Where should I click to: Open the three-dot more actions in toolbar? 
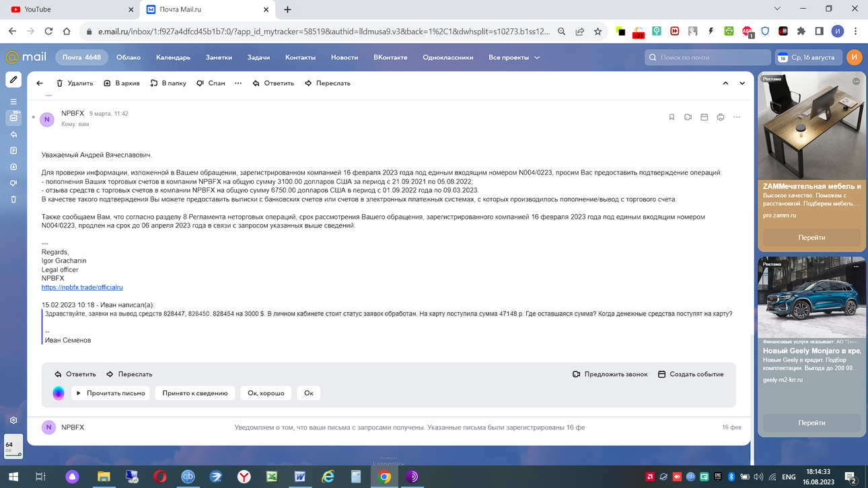pos(238,83)
